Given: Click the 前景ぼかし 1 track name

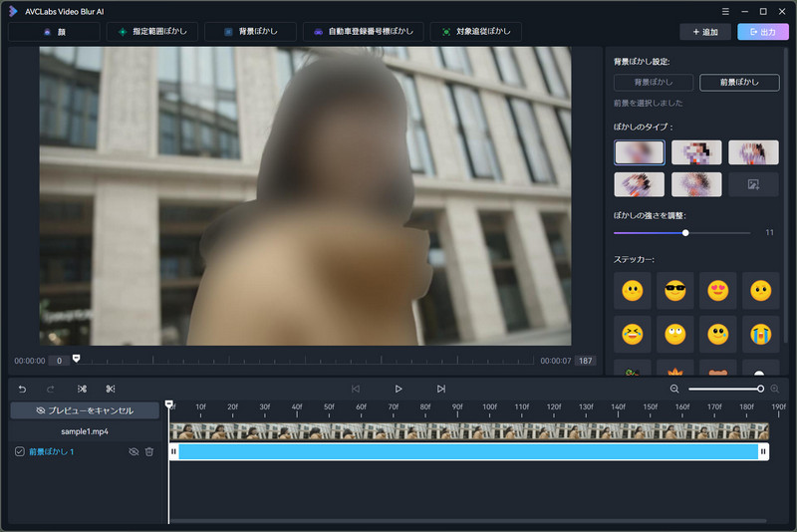Looking at the screenshot, I should [x=52, y=451].
